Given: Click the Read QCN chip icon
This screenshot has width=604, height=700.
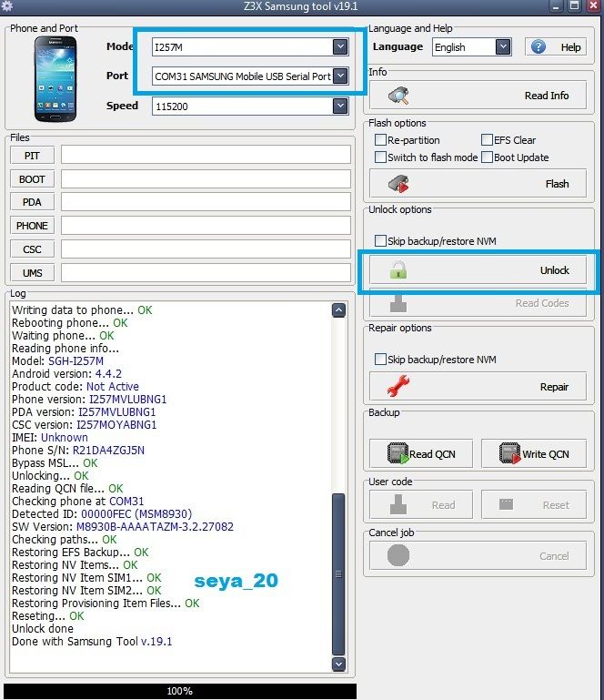Looking at the screenshot, I should [x=398, y=453].
